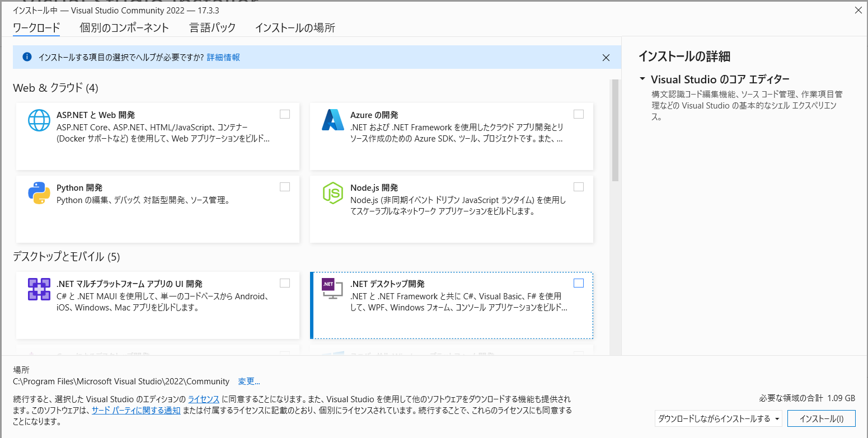Screen dimensions: 868x438
Task: Click the Python development logo icon
Action: click(39, 193)
